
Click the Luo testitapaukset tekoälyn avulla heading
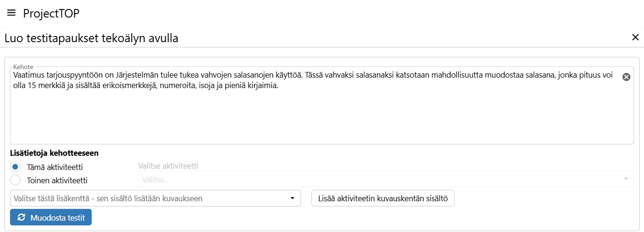click(x=91, y=38)
